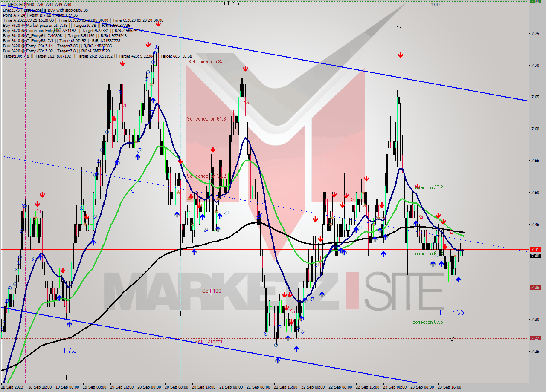The image size is (546, 392).
Task: Click the 7.25 price axis label
Action: (x=535, y=352)
